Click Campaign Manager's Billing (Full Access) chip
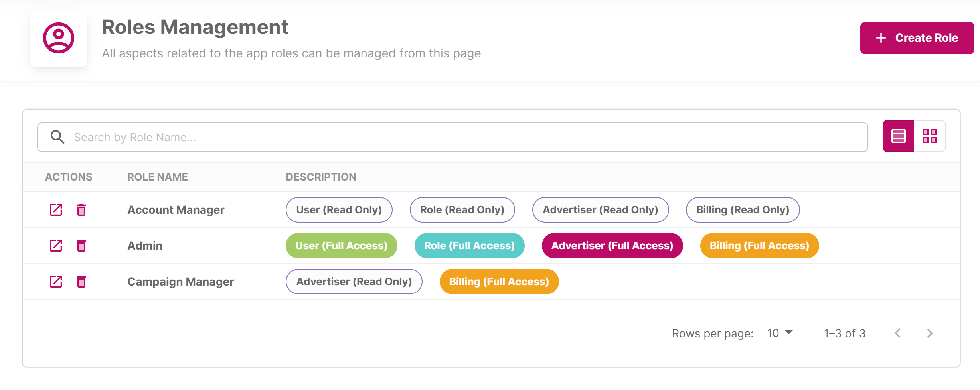This screenshot has width=980, height=390. click(499, 282)
